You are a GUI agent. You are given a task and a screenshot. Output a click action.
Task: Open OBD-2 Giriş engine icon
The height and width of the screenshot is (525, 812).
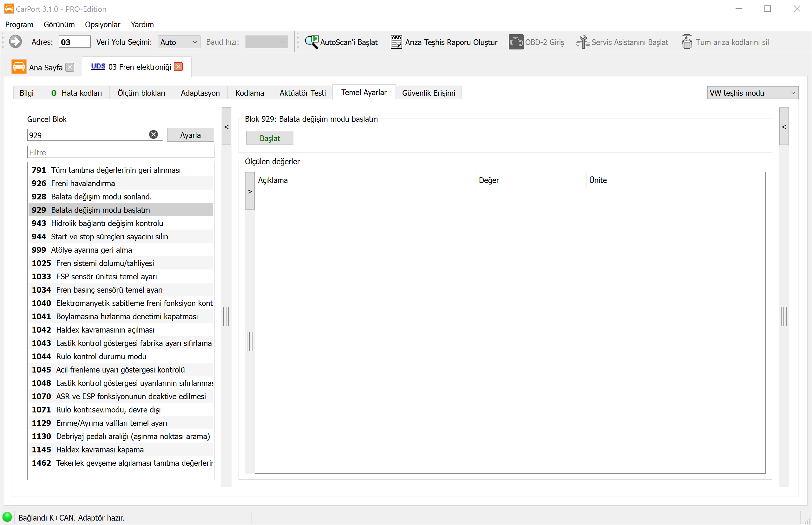(x=516, y=42)
